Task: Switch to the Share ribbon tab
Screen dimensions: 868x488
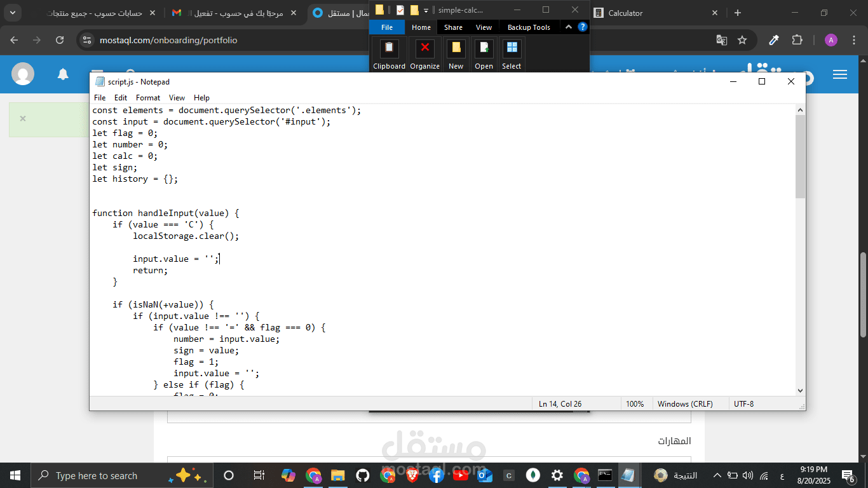Action: coord(453,27)
